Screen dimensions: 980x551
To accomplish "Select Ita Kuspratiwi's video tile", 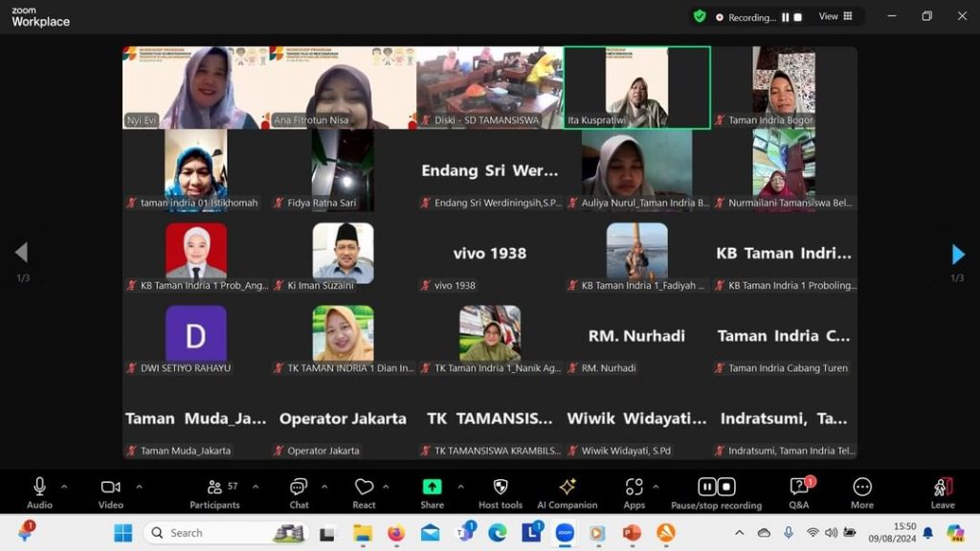I will click(636, 88).
